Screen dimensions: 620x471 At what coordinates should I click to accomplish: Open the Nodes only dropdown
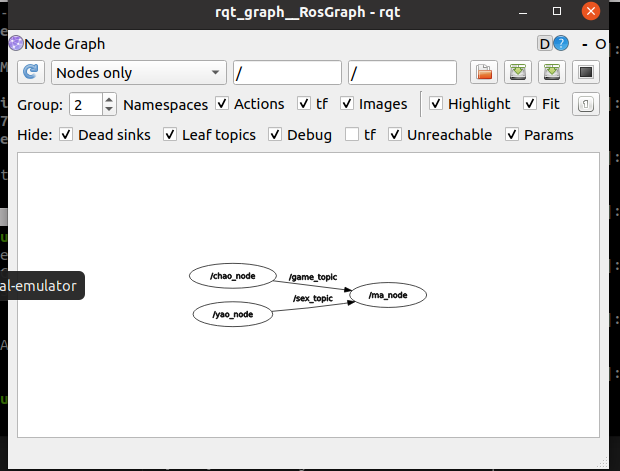(x=139, y=73)
